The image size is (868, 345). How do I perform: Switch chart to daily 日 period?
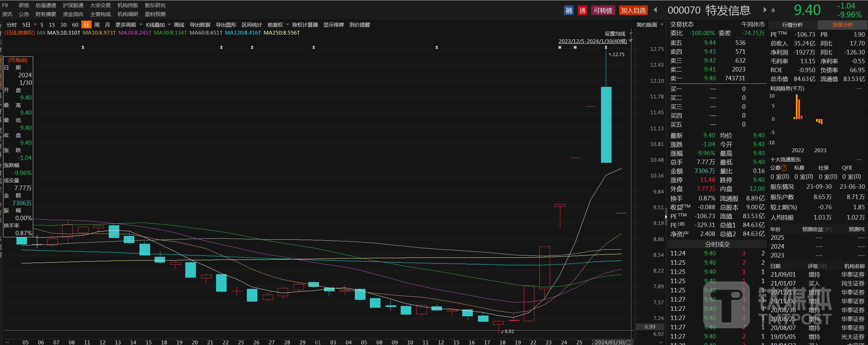tap(86, 25)
